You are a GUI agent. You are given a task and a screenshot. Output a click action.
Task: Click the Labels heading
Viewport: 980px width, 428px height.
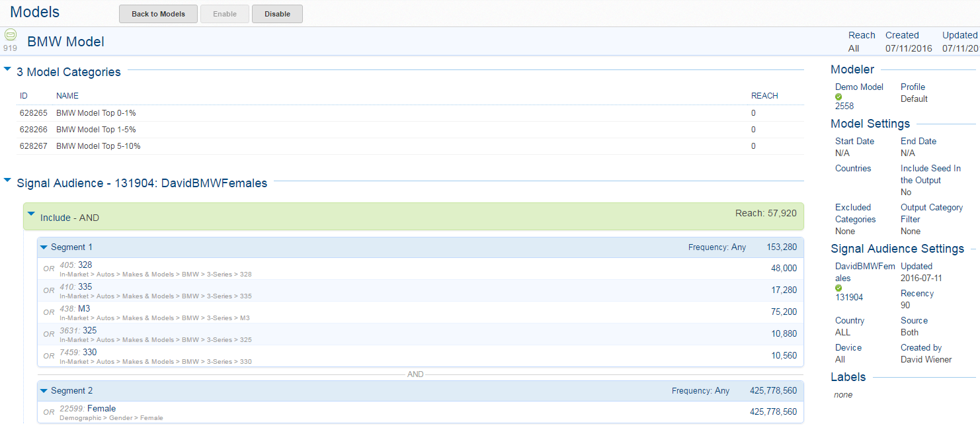click(848, 377)
